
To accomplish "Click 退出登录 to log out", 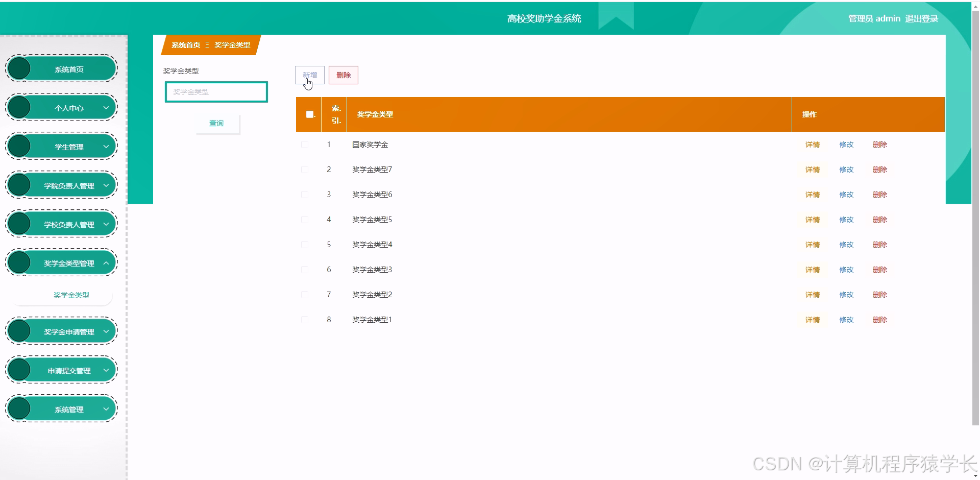I will [922, 19].
